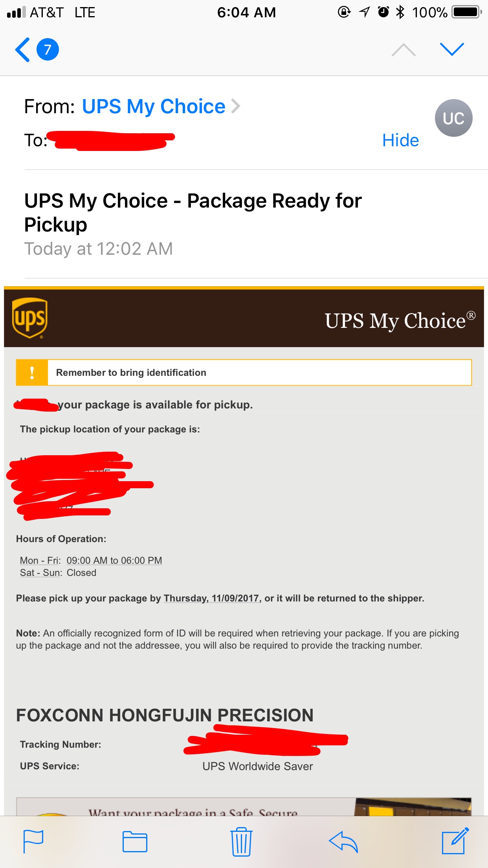
Task: Flag this message with the flag icon
Action: pos(33,841)
